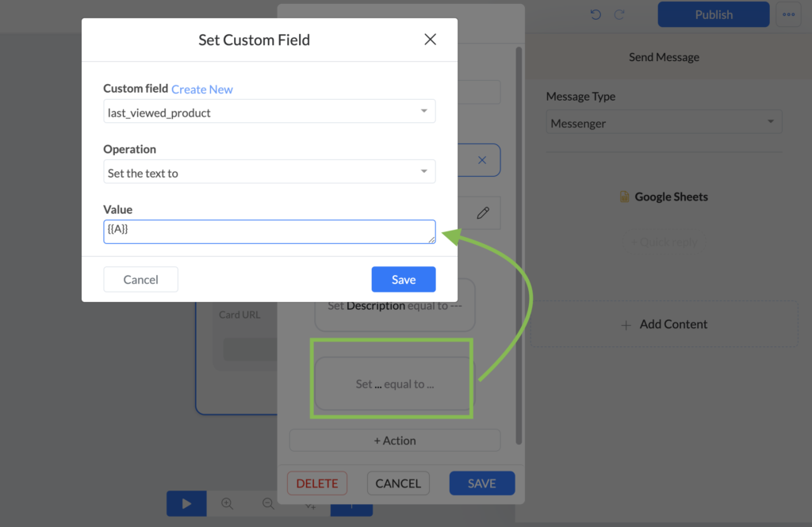Click into the Value text field
This screenshot has height=527, width=812.
270,231
